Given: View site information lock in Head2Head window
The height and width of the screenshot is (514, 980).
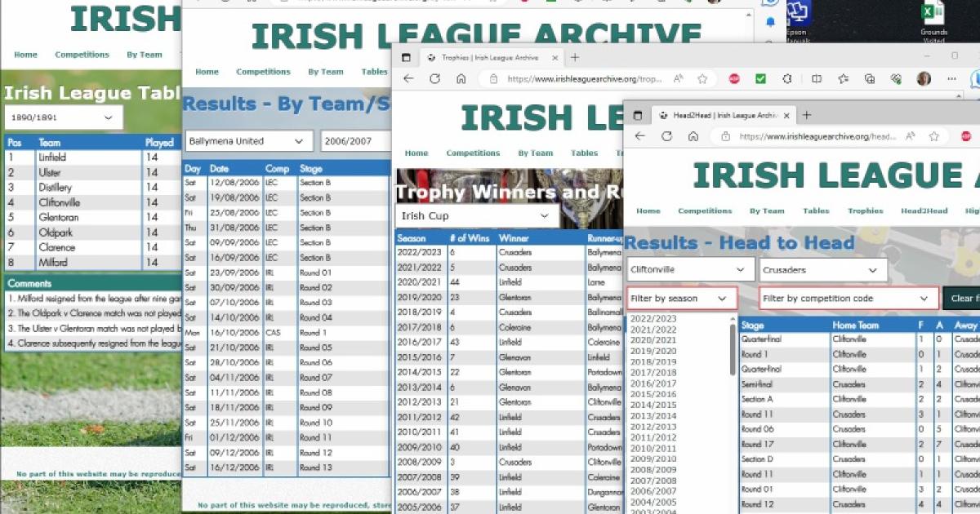Looking at the screenshot, I should pos(724,137).
